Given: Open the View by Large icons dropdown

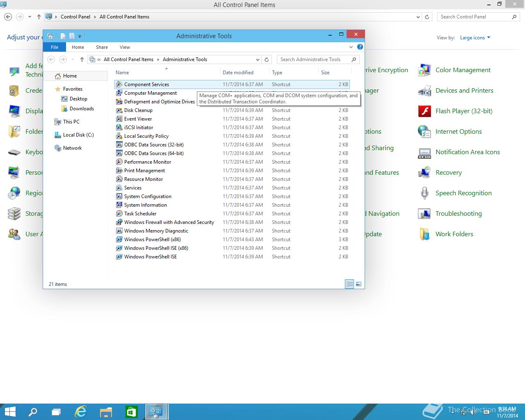Looking at the screenshot, I should click(475, 38).
